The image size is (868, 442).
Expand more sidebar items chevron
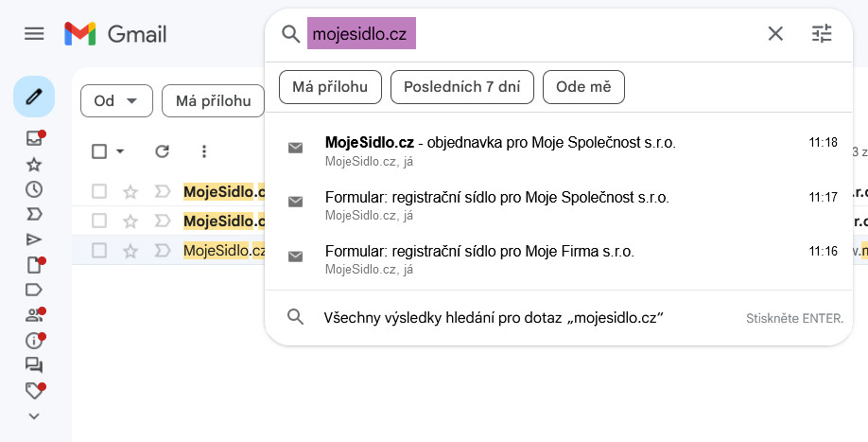click(34, 415)
